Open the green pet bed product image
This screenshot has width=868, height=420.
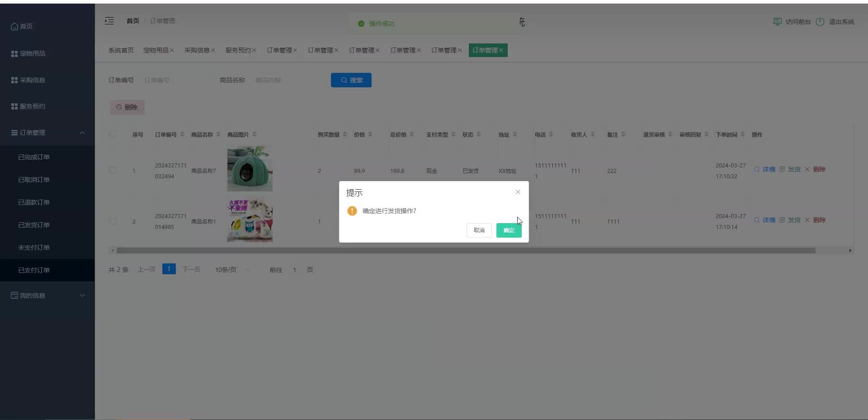click(x=250, y=169)
